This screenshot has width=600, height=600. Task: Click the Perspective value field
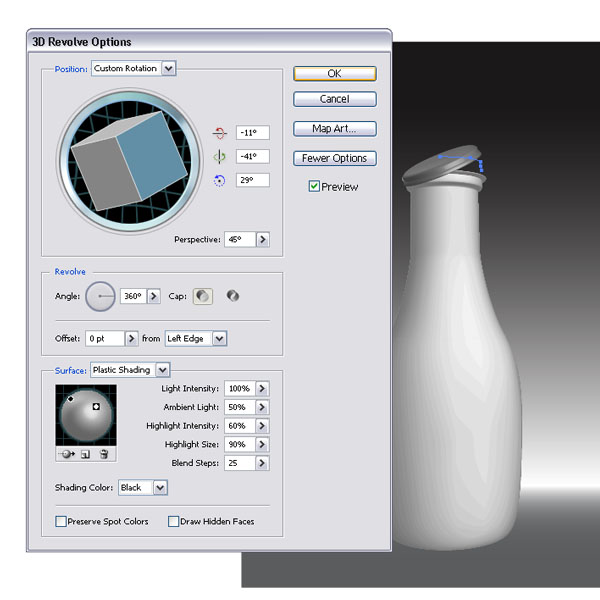tap(240, 240)
